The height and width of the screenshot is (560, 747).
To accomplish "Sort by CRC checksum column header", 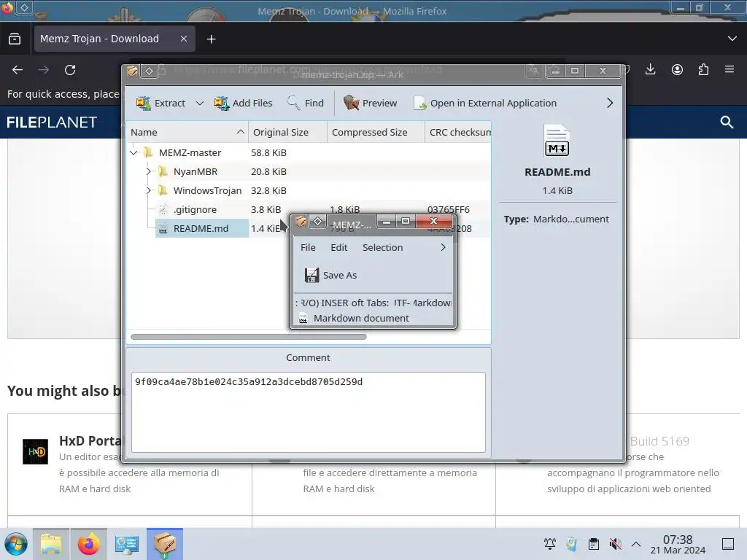I will coord(458,133).
